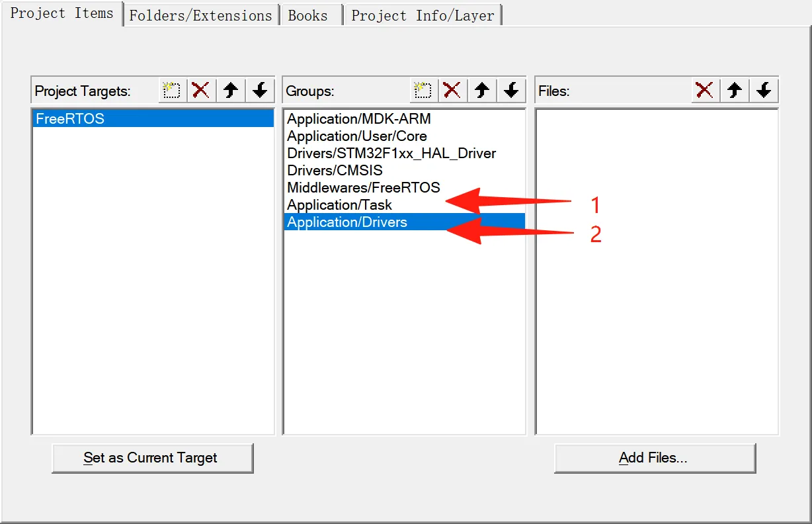Move file down in Files list
Image resolution: width=812 pixels, height=524 pixels.
pos(764,91)
